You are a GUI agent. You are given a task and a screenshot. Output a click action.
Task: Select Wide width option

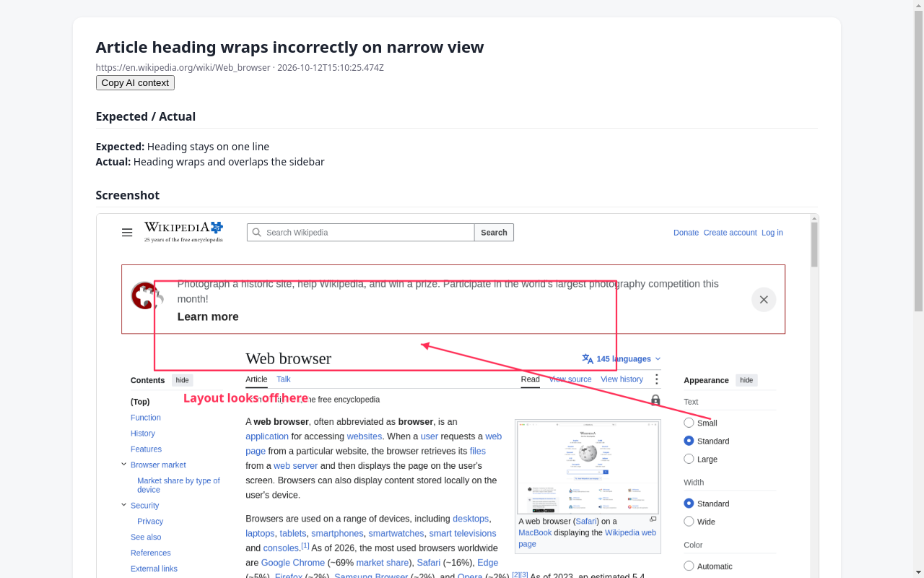[689, 522]
